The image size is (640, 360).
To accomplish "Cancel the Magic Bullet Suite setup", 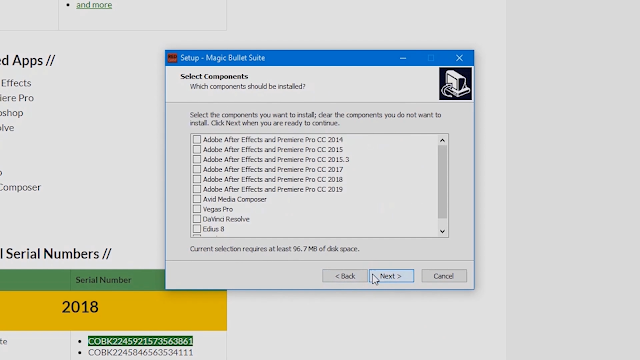I will (x=444, y=276).
